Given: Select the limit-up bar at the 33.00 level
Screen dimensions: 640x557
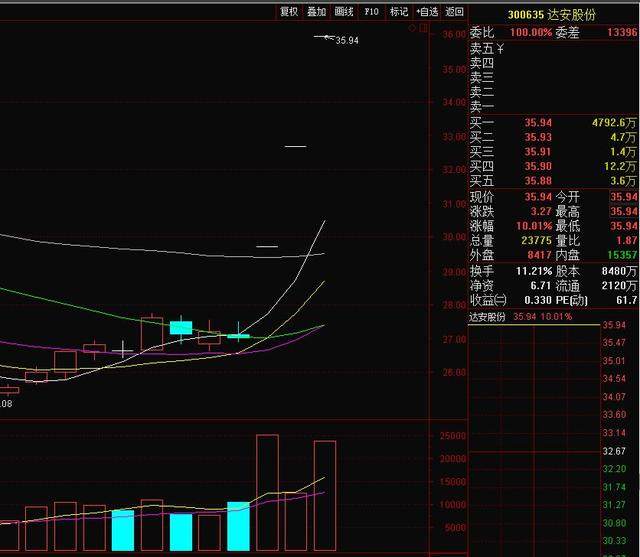Looking at the screenshot, I should click(296, 146).
